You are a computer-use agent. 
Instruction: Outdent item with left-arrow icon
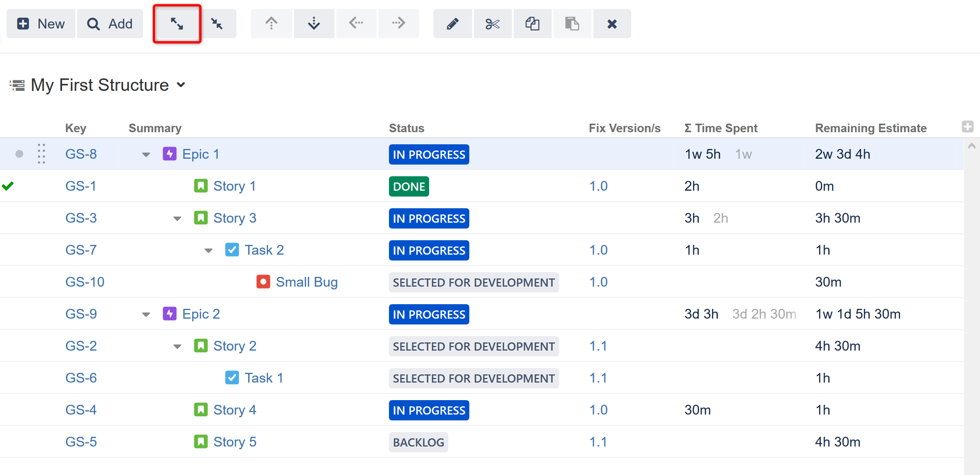pyautogui.click(x=356, y=24)
